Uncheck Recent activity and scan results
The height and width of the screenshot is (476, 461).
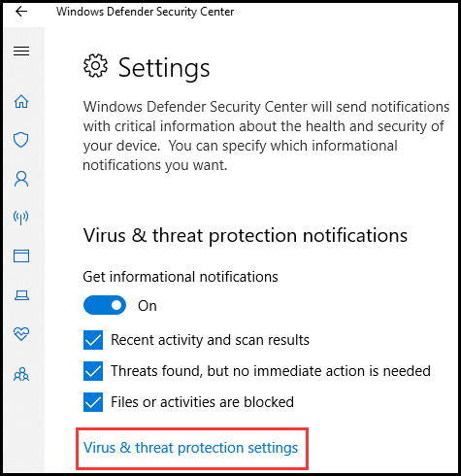point(93,340)
